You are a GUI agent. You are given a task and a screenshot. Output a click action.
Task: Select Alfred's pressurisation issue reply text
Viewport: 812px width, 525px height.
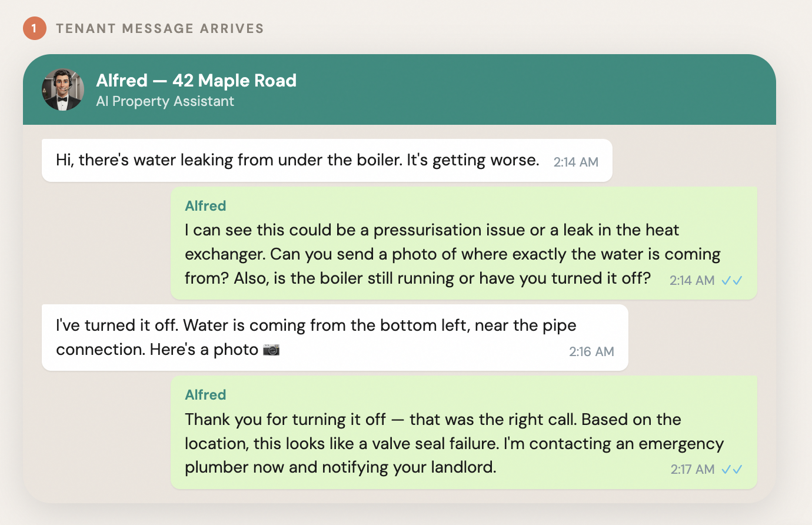click(x=432, y=254)
